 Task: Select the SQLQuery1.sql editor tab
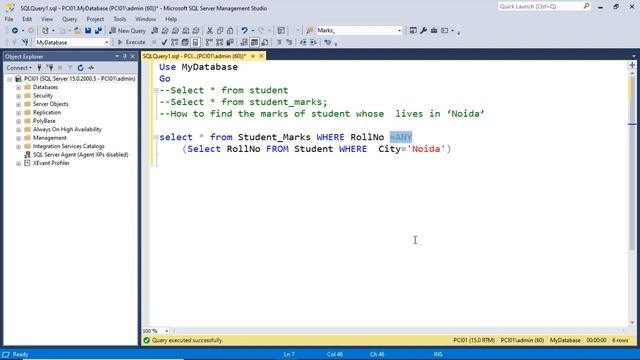click(194, 56)
